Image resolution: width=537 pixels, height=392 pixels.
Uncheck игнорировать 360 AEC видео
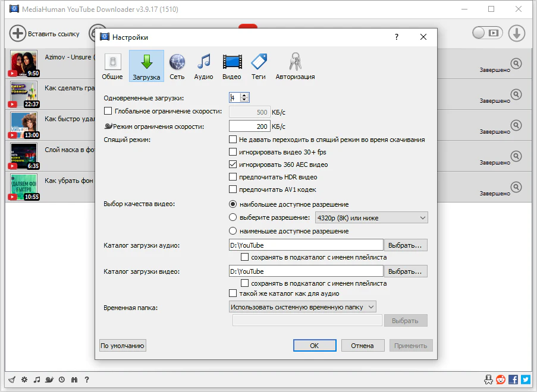[233, 165]
